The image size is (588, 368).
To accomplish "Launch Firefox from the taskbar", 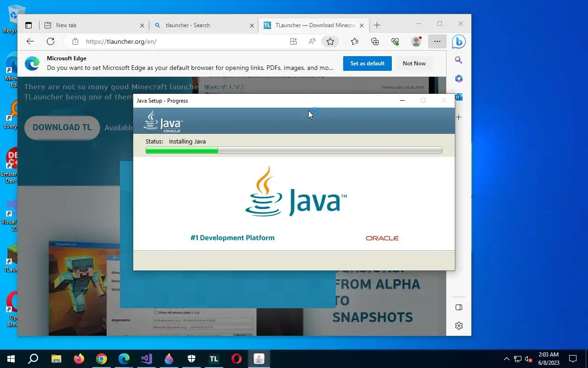I will pos(79,359).
